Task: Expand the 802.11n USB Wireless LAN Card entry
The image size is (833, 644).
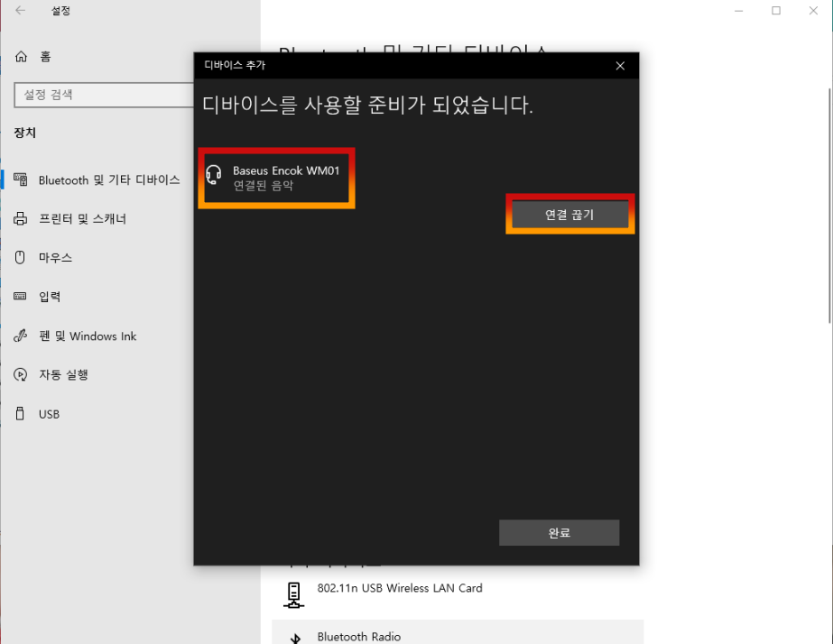Action: tap(400, 587)
